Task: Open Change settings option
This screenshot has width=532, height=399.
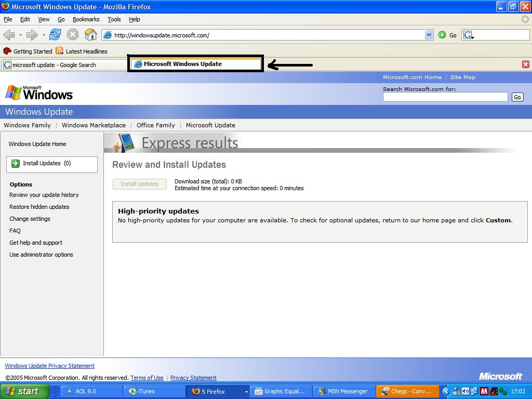Action: (30, 219)
